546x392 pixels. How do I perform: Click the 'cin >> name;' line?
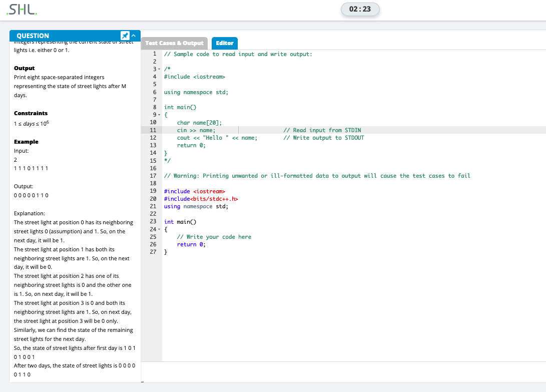click(196, 130)
